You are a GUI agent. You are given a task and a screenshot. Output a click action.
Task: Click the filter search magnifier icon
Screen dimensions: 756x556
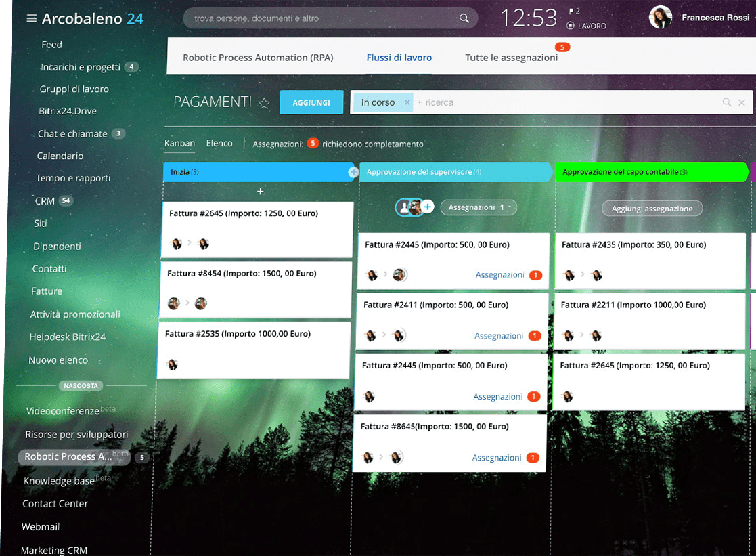[727, 102]
